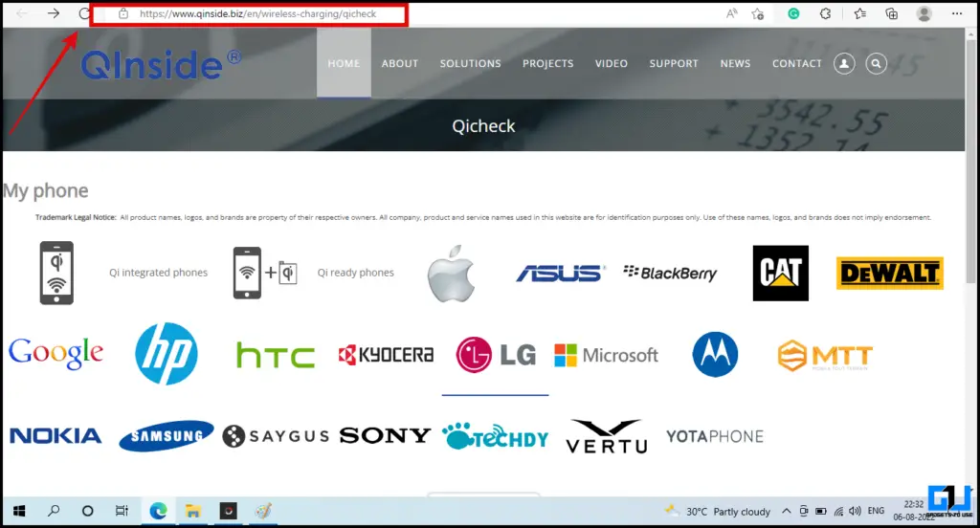Go to the SUPPORT menu item

point(674,63)
